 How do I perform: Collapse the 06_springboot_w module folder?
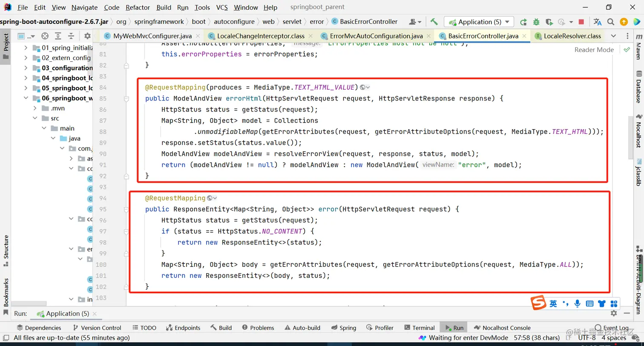pos(26,98)
